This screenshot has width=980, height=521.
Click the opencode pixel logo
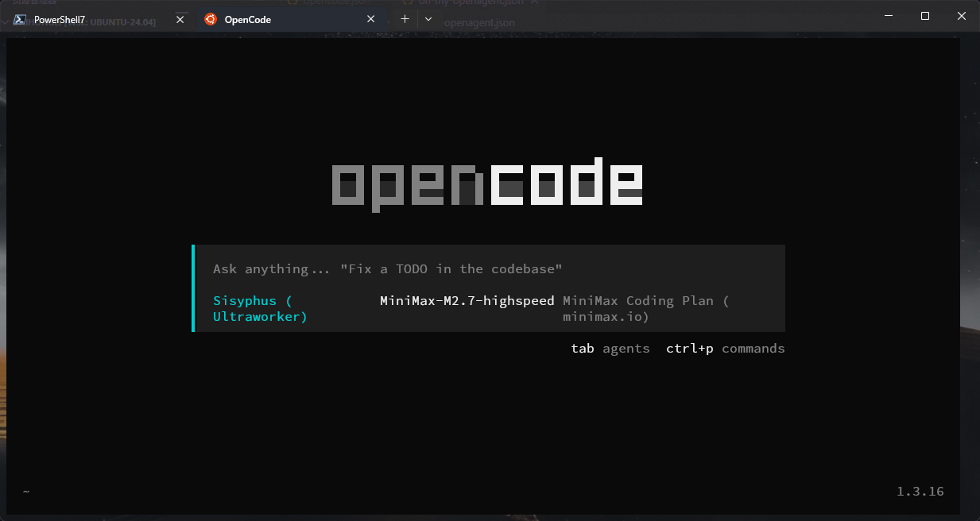[x=486, y=184]
